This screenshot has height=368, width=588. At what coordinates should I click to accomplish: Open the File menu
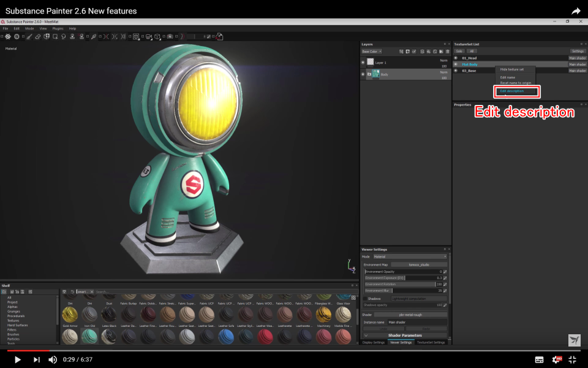(x=6, y=29)
